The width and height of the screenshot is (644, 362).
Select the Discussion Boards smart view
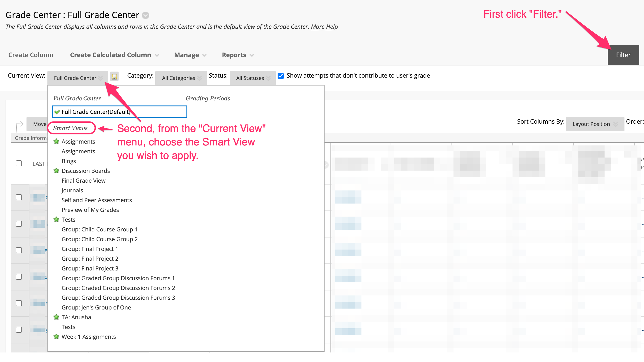click(86, 171)
